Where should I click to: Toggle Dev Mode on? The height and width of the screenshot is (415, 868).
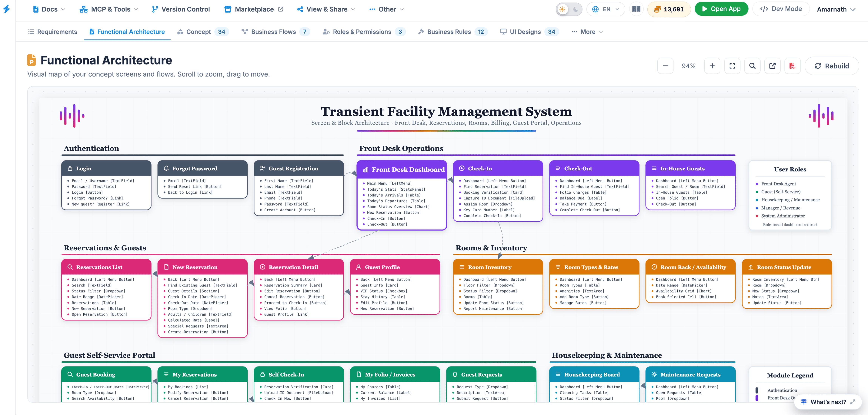(781, 9)
